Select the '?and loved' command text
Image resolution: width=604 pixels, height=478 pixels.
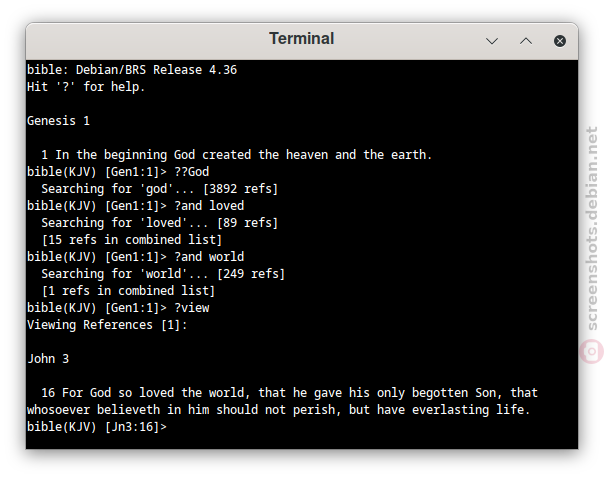pyautogui.click(x=209, y=206)
